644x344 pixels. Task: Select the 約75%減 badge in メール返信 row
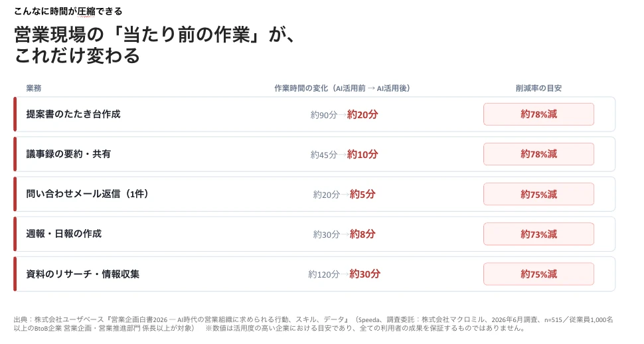pyautogui.click(x=538, y=194)
